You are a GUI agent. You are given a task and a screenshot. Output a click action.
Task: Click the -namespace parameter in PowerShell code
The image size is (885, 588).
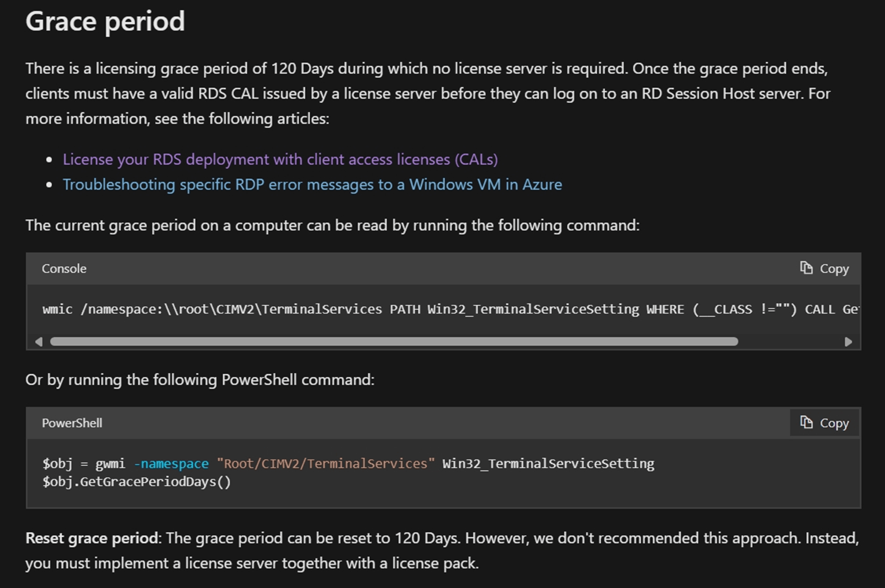(171, 464)
